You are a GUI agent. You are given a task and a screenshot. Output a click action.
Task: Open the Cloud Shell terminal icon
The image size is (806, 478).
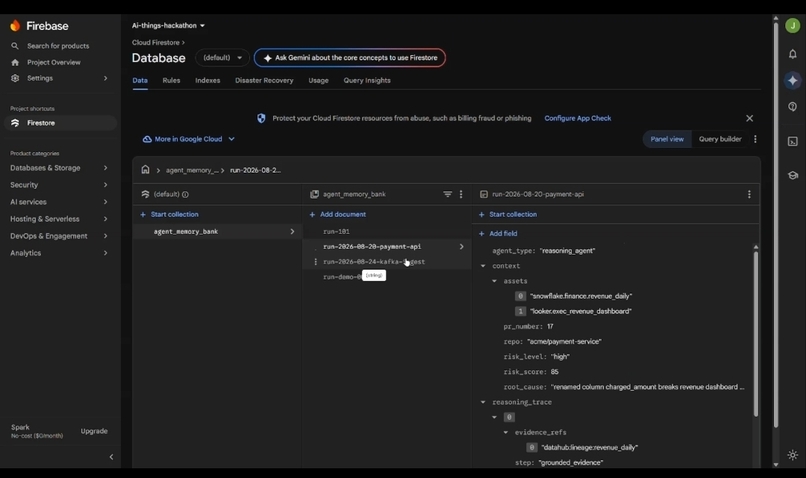pyautogui.click(x=792, y=141)
